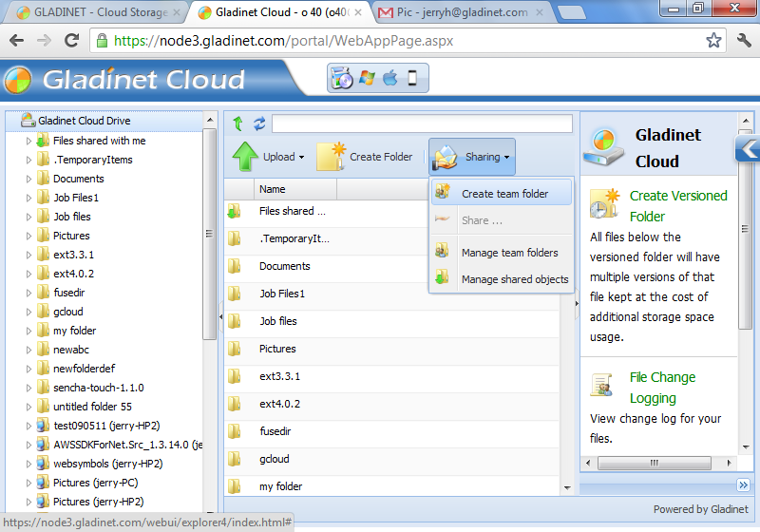Select the .TemporaryIt... row in file list
The width and height of the screenshot is (760, 532).
tap(391, 238)
